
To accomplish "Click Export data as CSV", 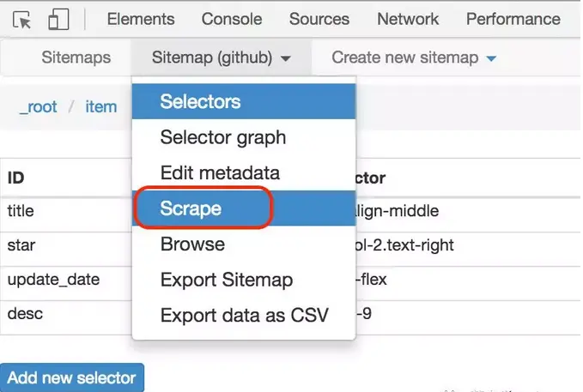I will pyautogui.click(x=244, y=315).
